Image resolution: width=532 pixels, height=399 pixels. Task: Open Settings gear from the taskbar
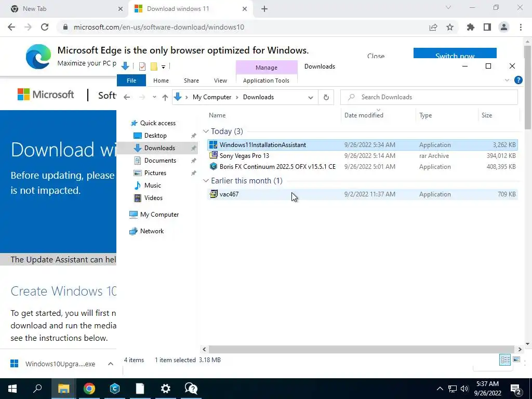[165, 389]
